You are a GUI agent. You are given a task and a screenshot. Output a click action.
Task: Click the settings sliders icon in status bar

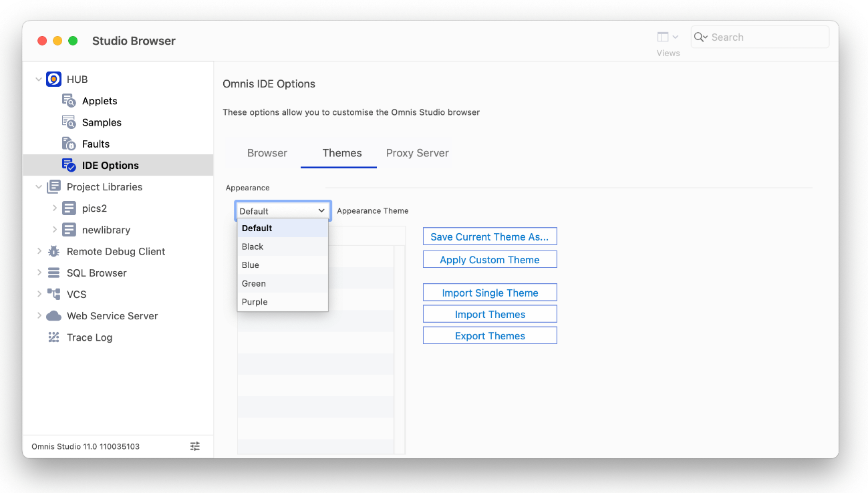coord(195,446)
